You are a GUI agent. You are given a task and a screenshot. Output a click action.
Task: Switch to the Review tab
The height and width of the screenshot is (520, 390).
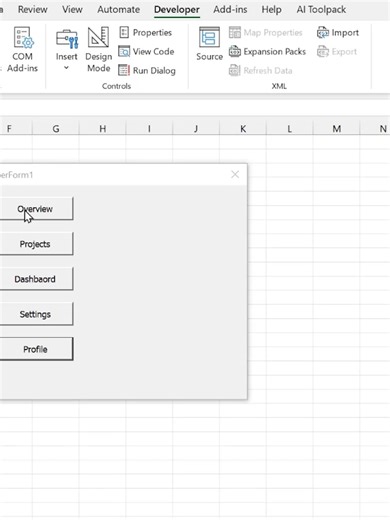tap(33, 10)
